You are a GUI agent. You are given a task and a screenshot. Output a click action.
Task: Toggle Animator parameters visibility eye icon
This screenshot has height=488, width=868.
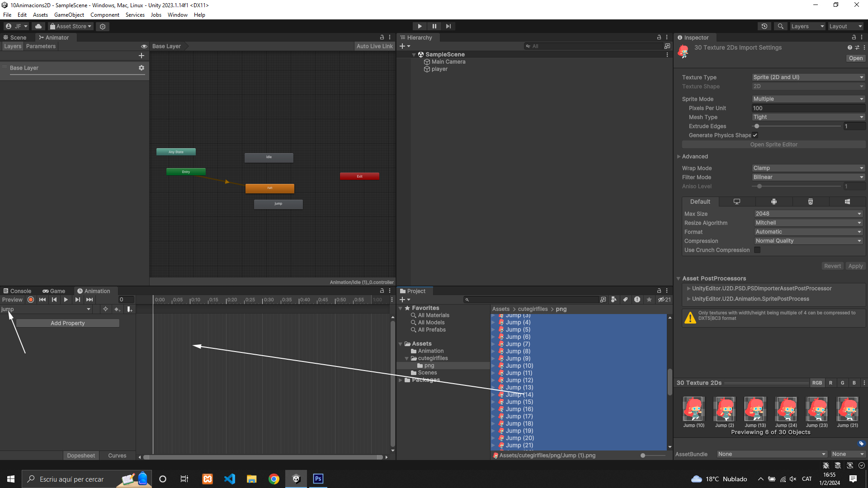pos(144,46)
